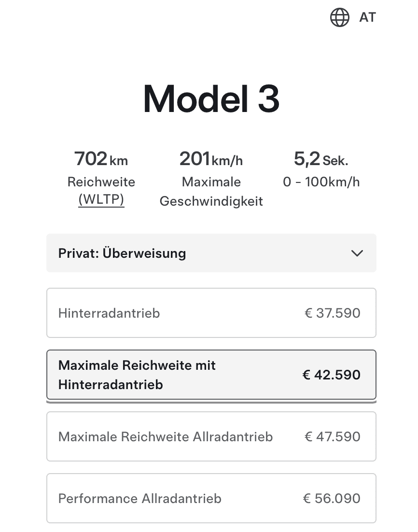Open the WLTP range info link
Screen dimensions: 418x532
point(101,200)
